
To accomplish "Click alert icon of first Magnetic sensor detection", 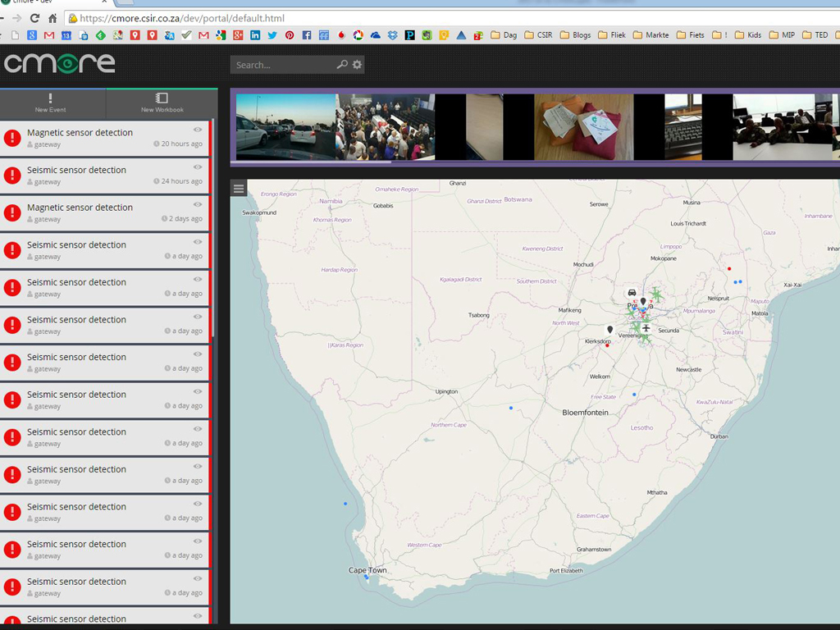I will point(12,138).
